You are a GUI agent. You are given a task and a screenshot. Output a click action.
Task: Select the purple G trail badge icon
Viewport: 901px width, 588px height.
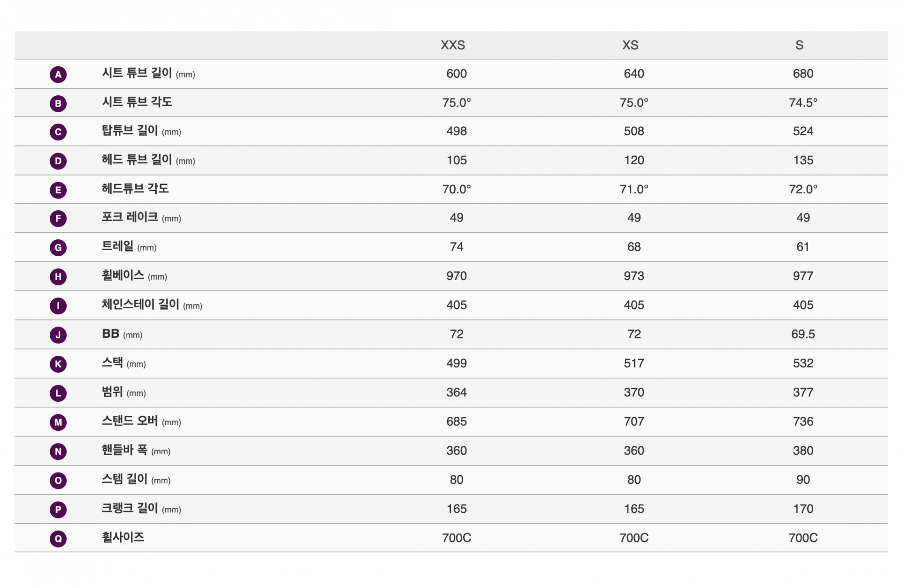point(58,248)
